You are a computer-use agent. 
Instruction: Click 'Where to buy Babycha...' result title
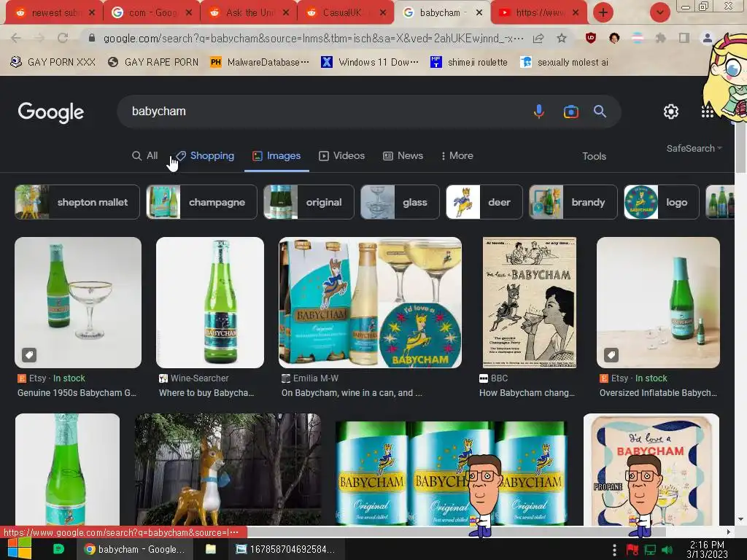pyautogui.click(x=206, y=393)
